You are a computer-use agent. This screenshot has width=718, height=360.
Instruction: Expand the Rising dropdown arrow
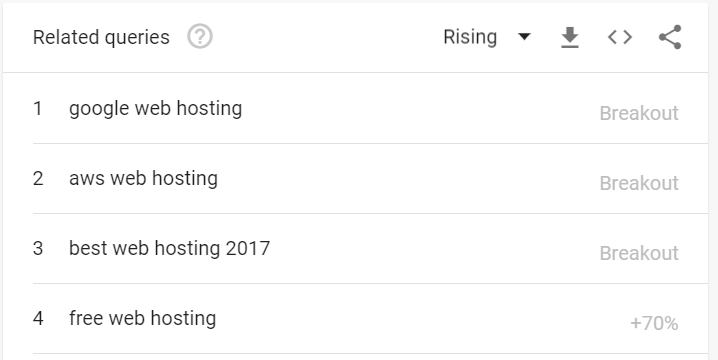[524, 37]
